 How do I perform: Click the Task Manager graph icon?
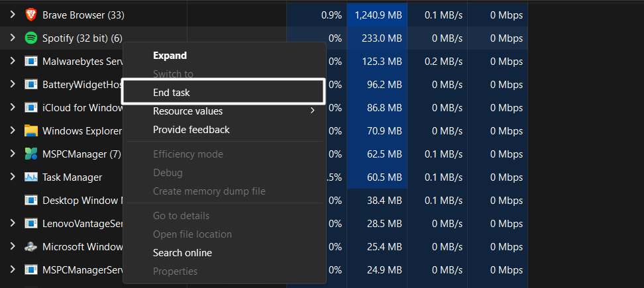(30, 177)
